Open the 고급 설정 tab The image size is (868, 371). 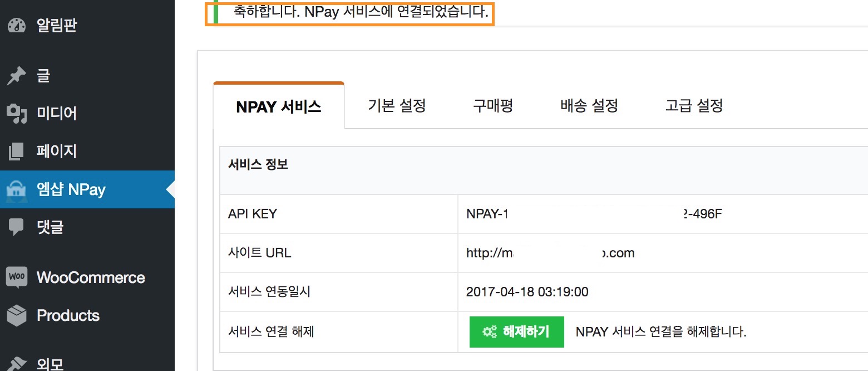tap(694, 106)
